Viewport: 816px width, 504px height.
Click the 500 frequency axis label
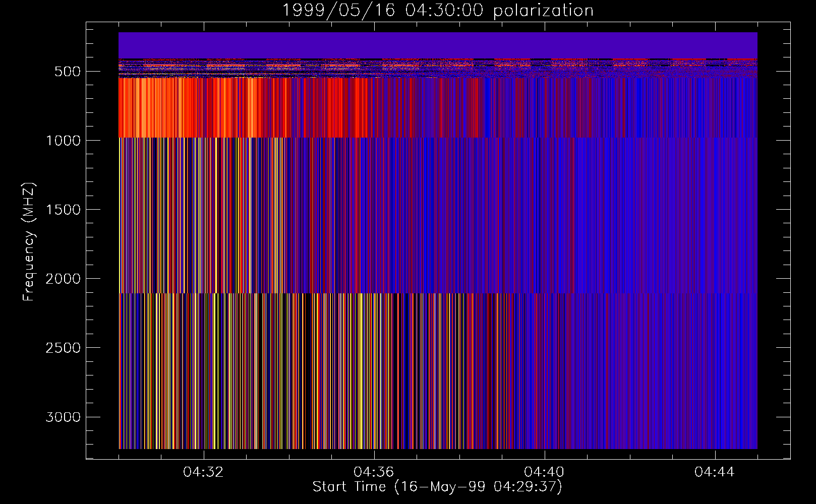click(68, 72)
